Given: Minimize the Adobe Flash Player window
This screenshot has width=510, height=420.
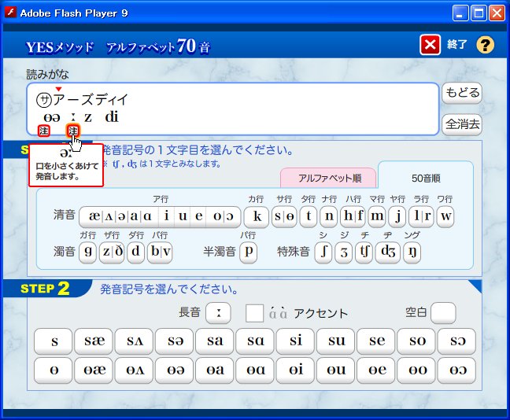Looking at the screenshot, I should tap(460, 13).
